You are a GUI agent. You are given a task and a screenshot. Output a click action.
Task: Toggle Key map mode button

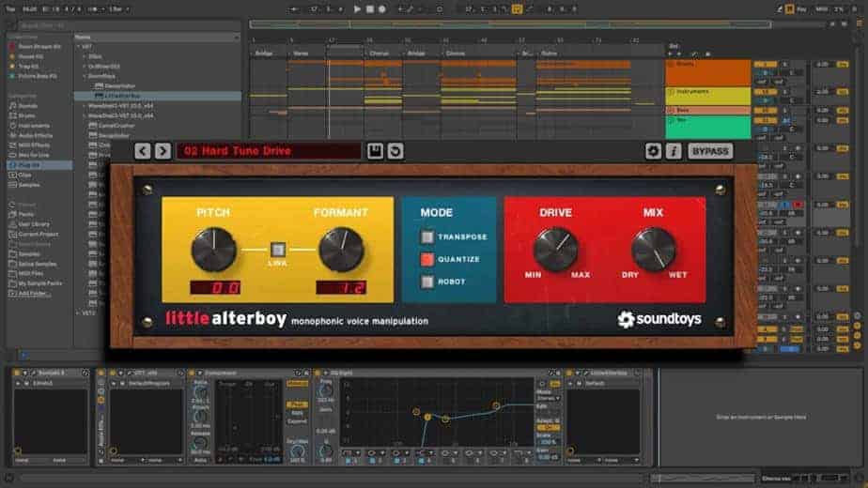[x=801, y=8]
